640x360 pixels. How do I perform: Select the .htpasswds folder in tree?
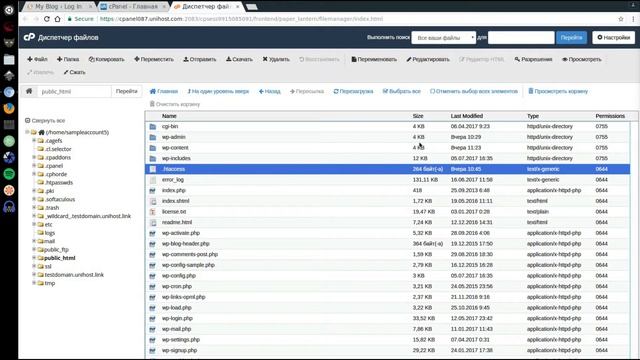point(59,182)
